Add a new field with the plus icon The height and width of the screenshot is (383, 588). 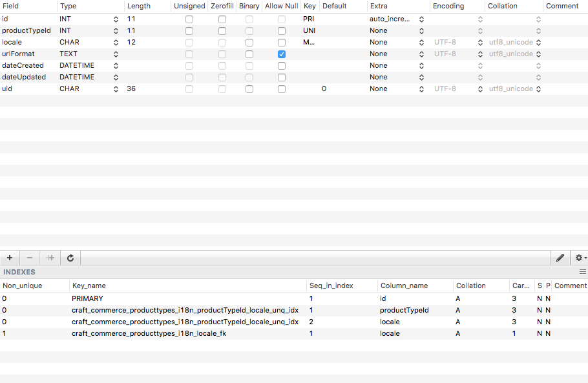click(9, 258)
